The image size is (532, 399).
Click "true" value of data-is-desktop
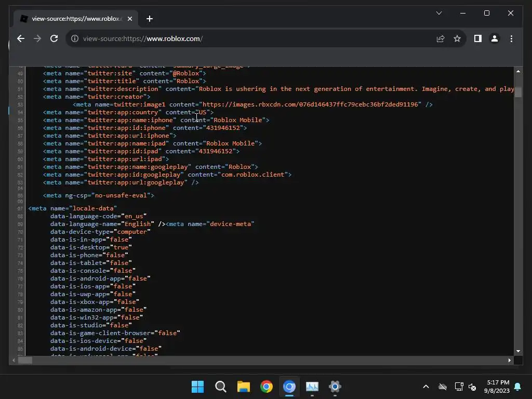point(121,247)
